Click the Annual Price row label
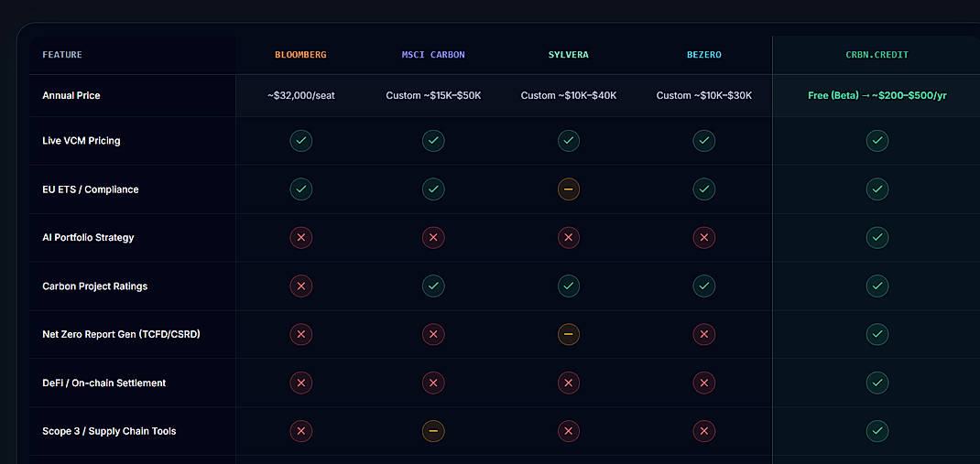 tap(71, 95)
